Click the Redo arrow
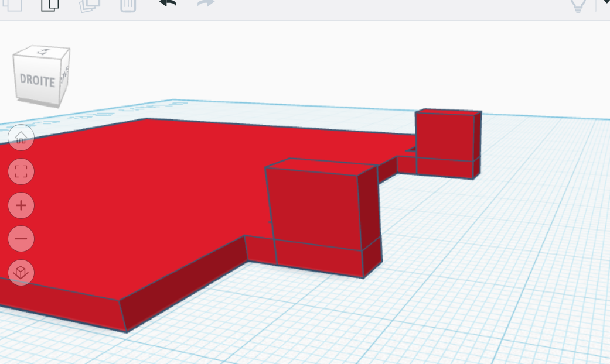 tap(206, 4)
